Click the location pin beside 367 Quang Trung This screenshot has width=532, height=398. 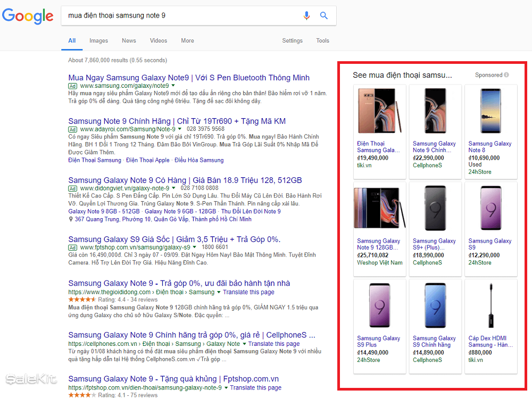coord(70,219)
